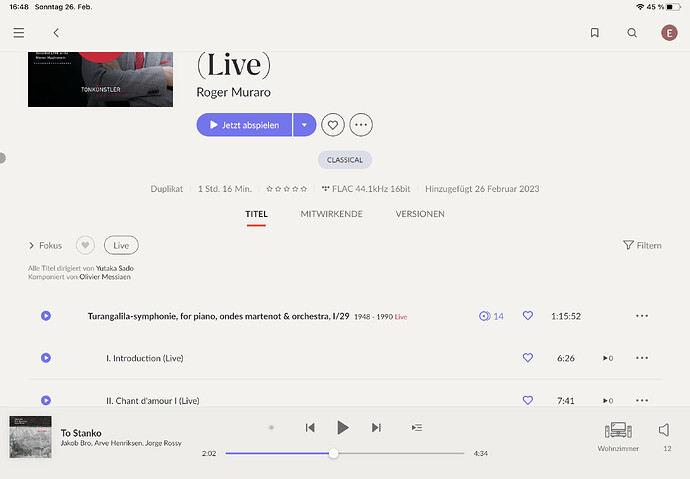Switch to the MITWIRKENDE tab
This screenshot has height=479, width=690.
point(331,214)
